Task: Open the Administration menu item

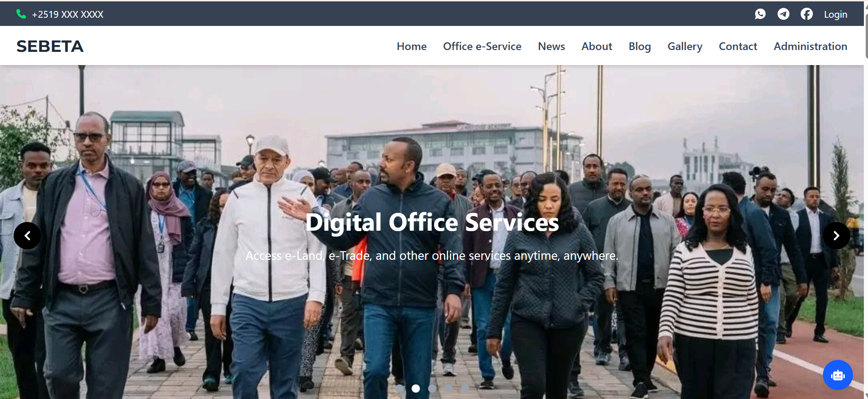Action: tap(810, 46)
